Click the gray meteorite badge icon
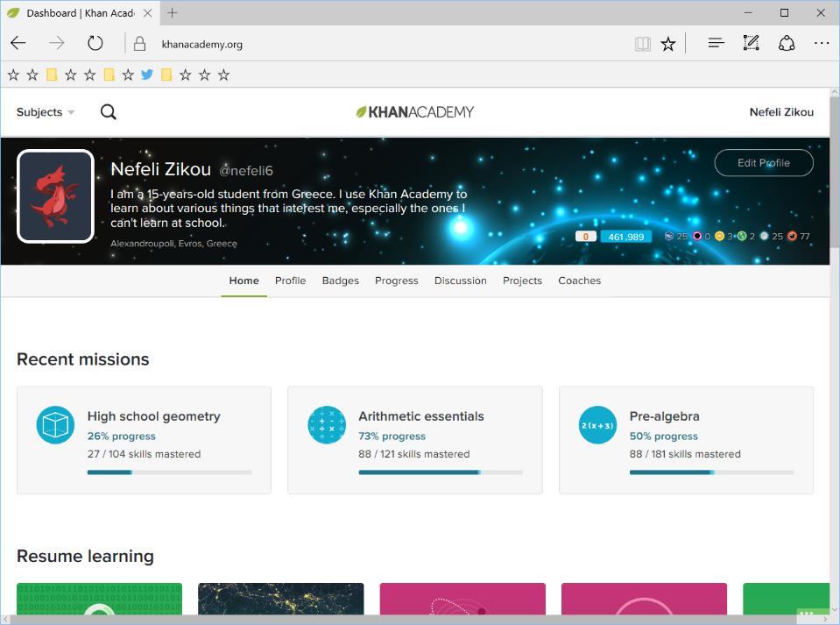Screen dimensions: 840x625 pos(668,236)
